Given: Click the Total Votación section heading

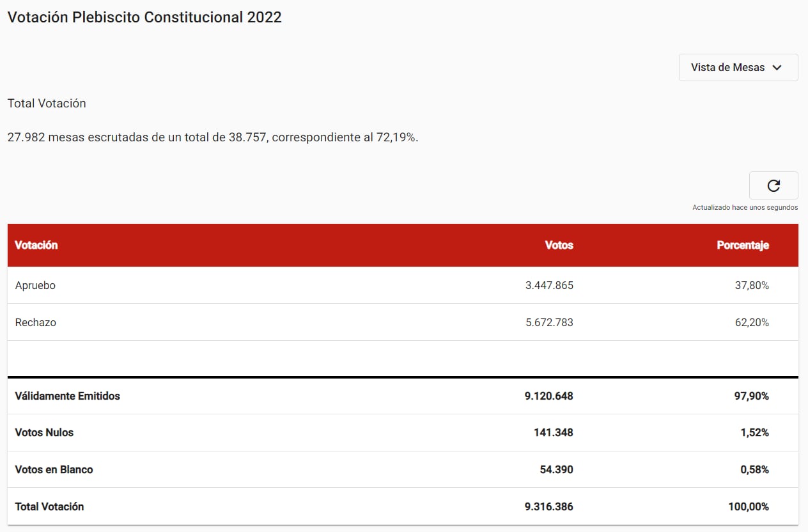Looking at the screenshot, I should coord(47,103).
